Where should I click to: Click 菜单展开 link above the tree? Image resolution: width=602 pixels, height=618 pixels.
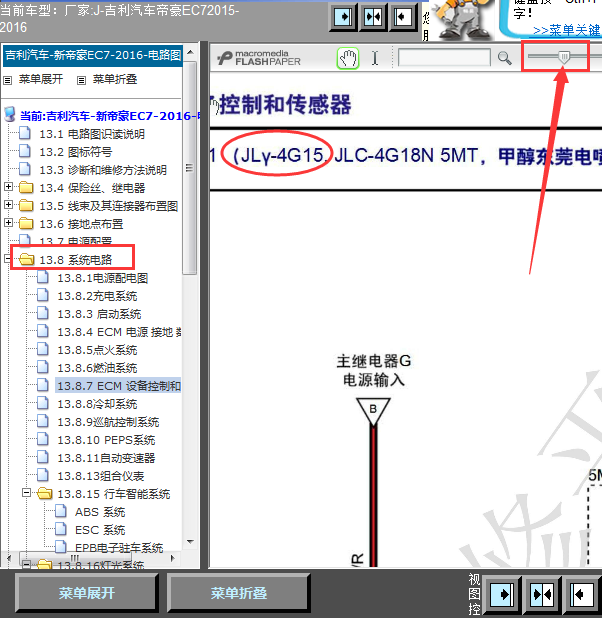(x=41, y=79)
